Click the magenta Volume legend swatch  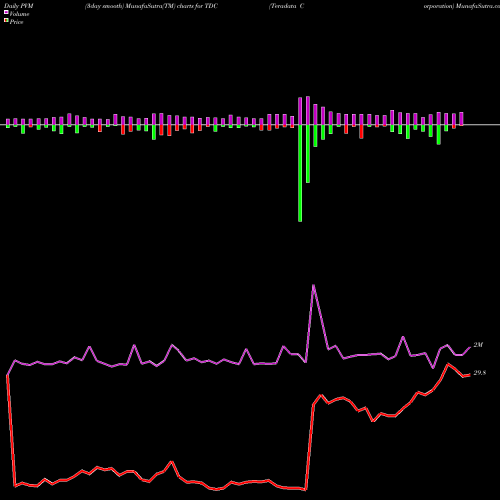coord(6,13)
